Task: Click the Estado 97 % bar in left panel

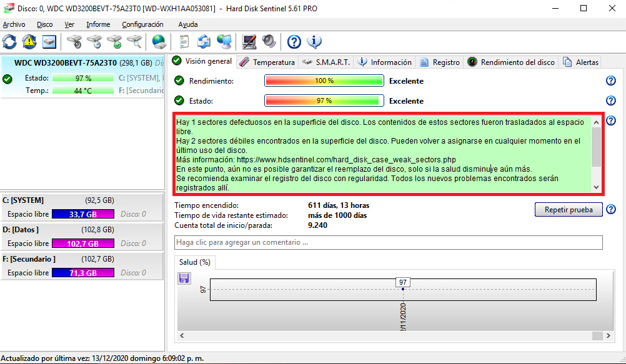Action: click(83, 78)
